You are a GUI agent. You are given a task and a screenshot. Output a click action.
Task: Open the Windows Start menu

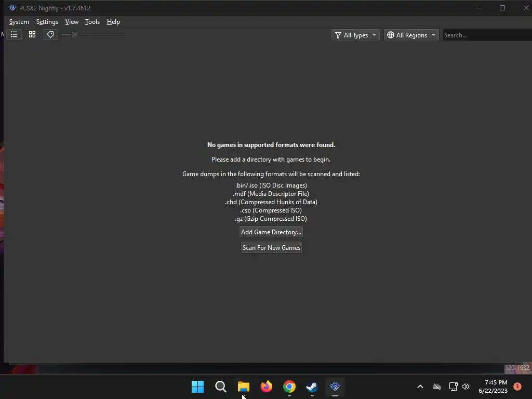click(197, 387)
